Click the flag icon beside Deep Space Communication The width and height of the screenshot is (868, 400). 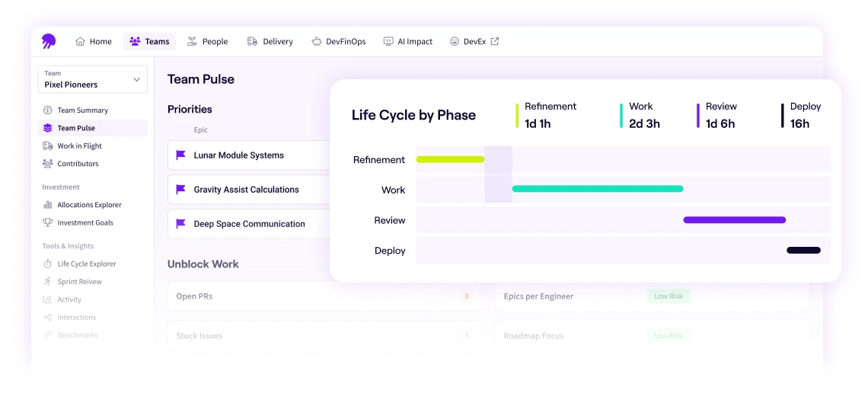[x=180, y=224]
